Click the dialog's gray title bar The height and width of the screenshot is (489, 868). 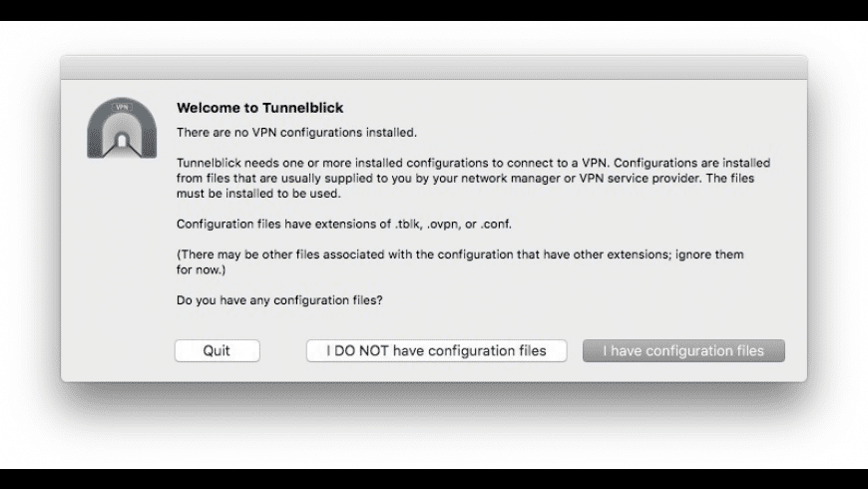[433, 68]
